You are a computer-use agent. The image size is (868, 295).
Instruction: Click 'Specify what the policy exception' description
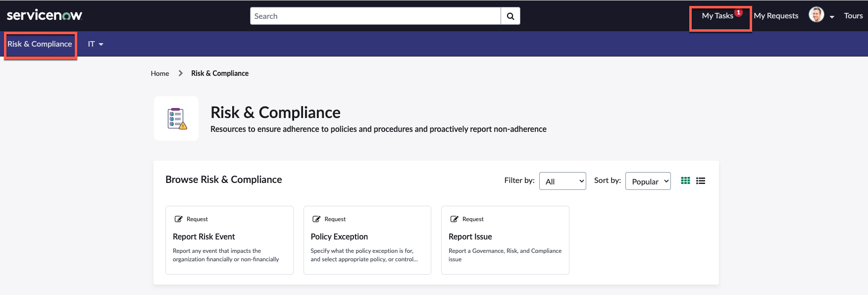click(x=364, y=255)
